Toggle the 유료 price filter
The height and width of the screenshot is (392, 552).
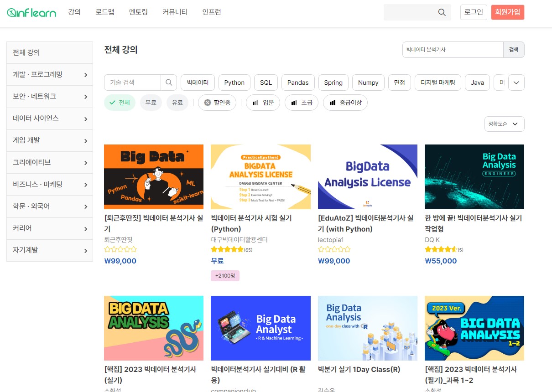[x=177, y=103]
